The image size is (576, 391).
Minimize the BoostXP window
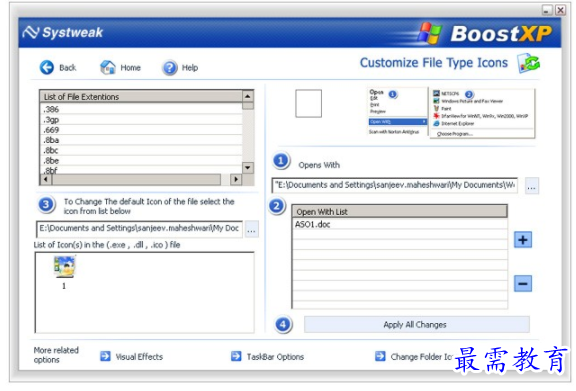click(x=547, y=10)
